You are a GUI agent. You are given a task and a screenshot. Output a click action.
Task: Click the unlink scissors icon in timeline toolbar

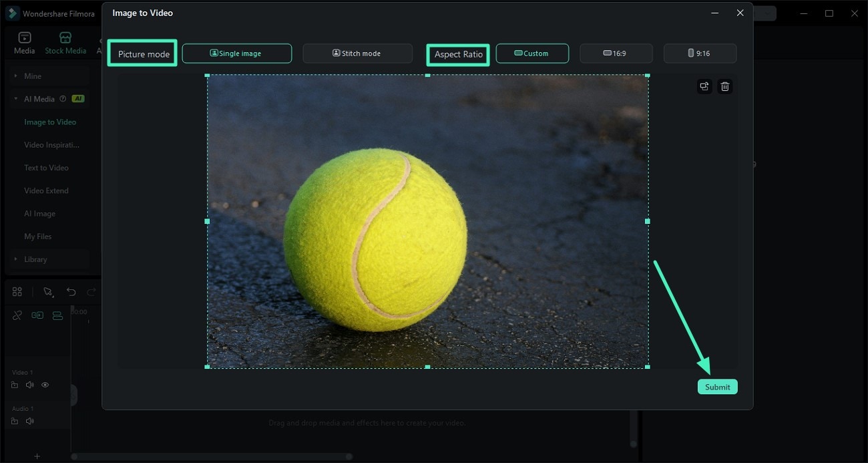click(x=17, y=315)
